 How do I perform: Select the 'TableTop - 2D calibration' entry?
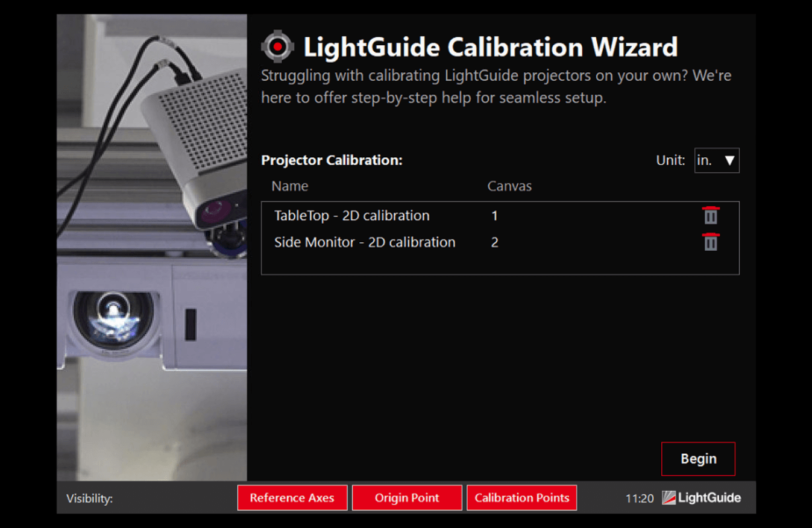(x=351, y=215)
